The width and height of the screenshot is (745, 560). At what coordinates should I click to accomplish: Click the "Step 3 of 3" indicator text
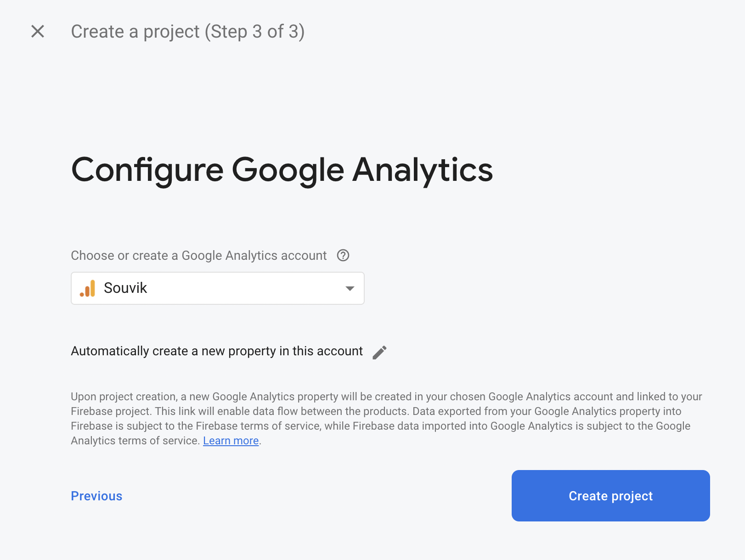(x=254, y=32)
